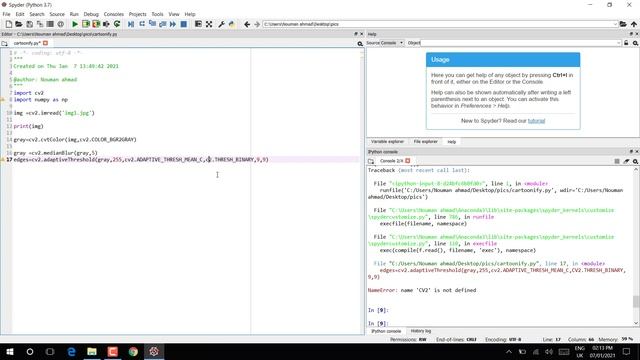The image size is (640, 360).
Task: Expand the working directory path dropdown
Action: click(x=615, y=24)
